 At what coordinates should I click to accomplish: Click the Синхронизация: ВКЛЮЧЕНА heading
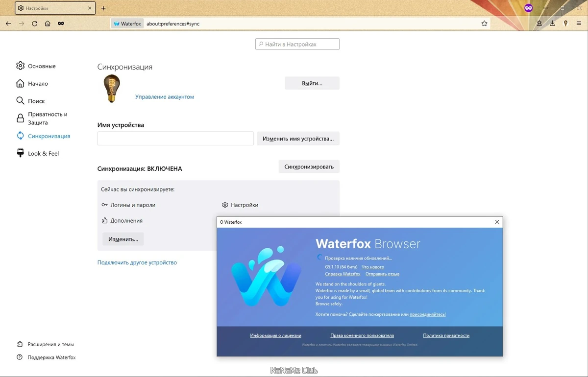(140, 168)
